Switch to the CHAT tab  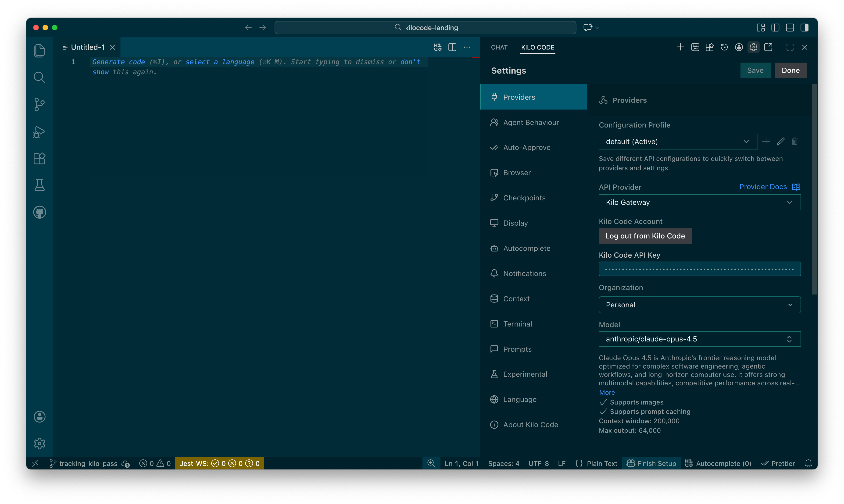[499, 47]
